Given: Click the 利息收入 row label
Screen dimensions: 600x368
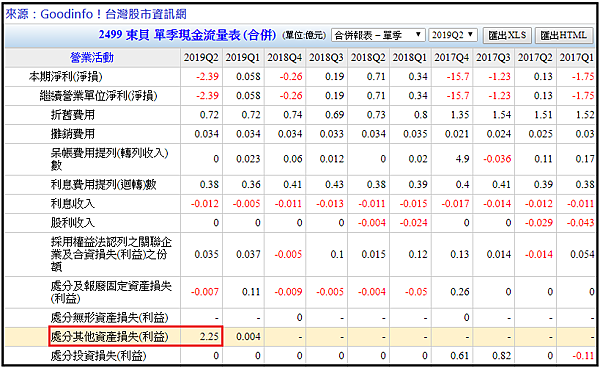Looking at the screenshot, I should (x=73, y=204).
